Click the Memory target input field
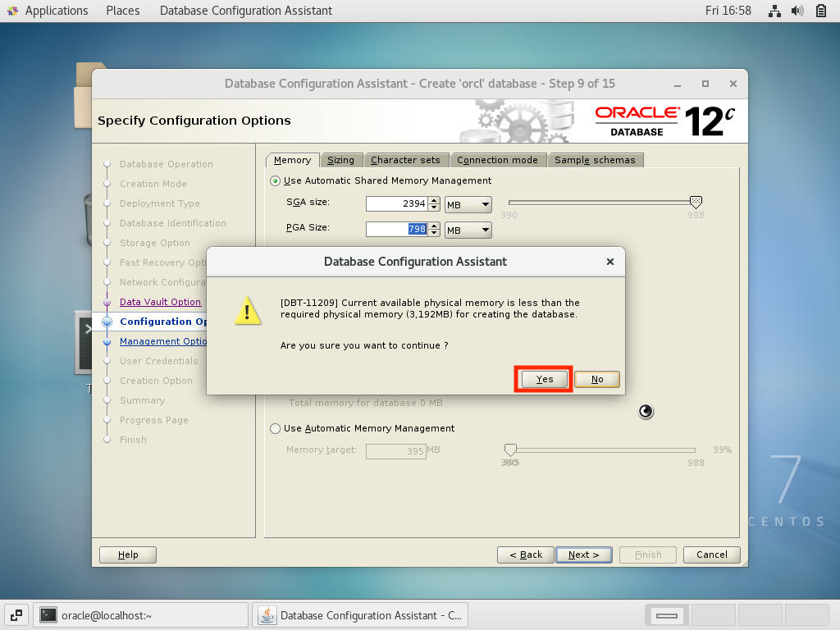 pyautogui.click(x=396, y=451)
